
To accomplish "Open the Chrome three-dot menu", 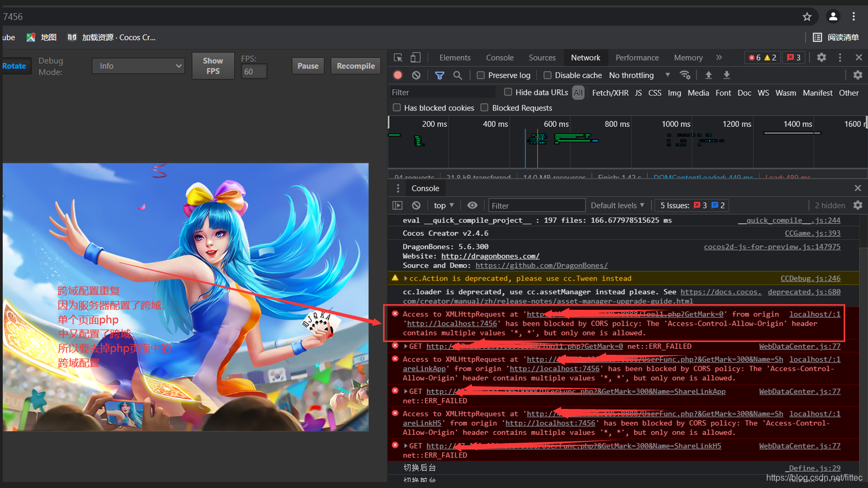I will (854, 17).
